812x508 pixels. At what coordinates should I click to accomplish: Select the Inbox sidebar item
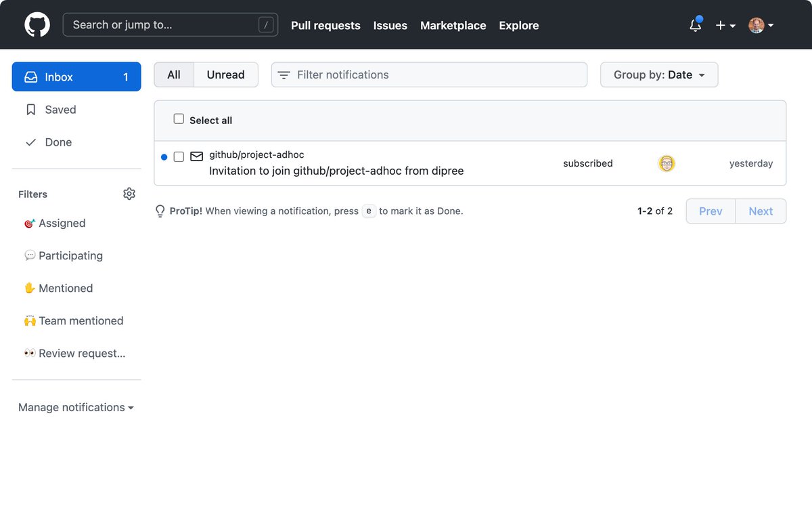76,77
